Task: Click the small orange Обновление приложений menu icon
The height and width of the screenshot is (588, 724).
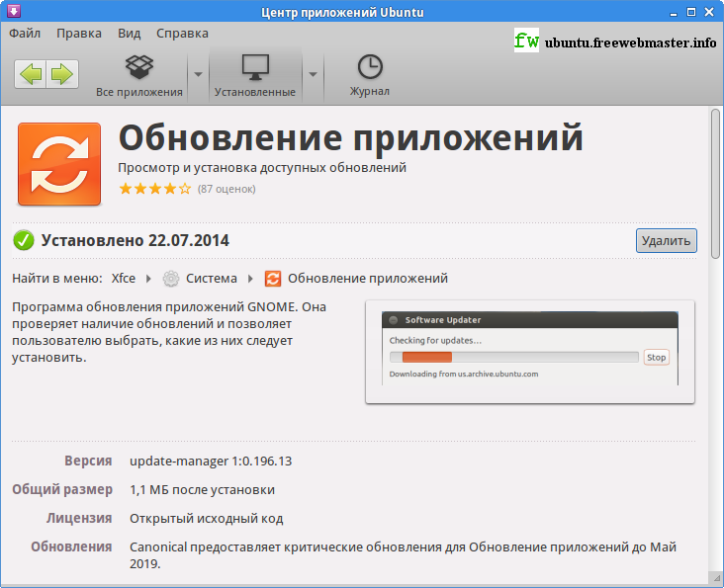Action: pos(273,279)
